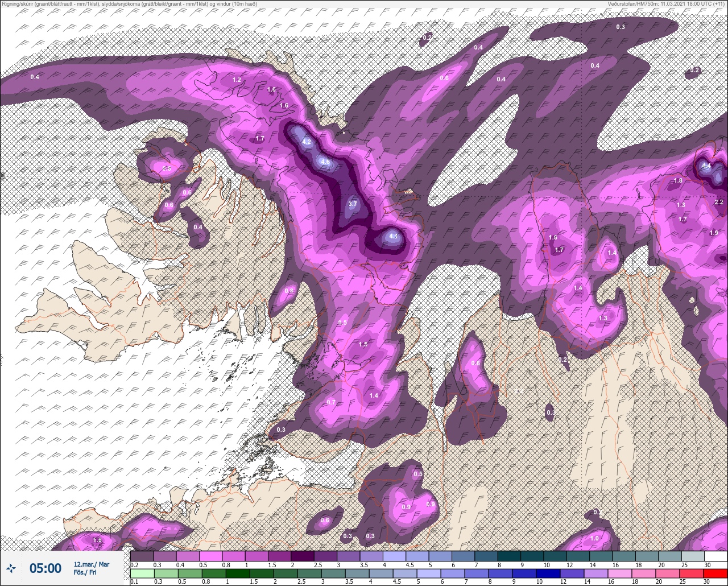The image size is (728, 586).
Task: Click the 1.5 precipitation value on the map
Action: (x=363, y=344)
